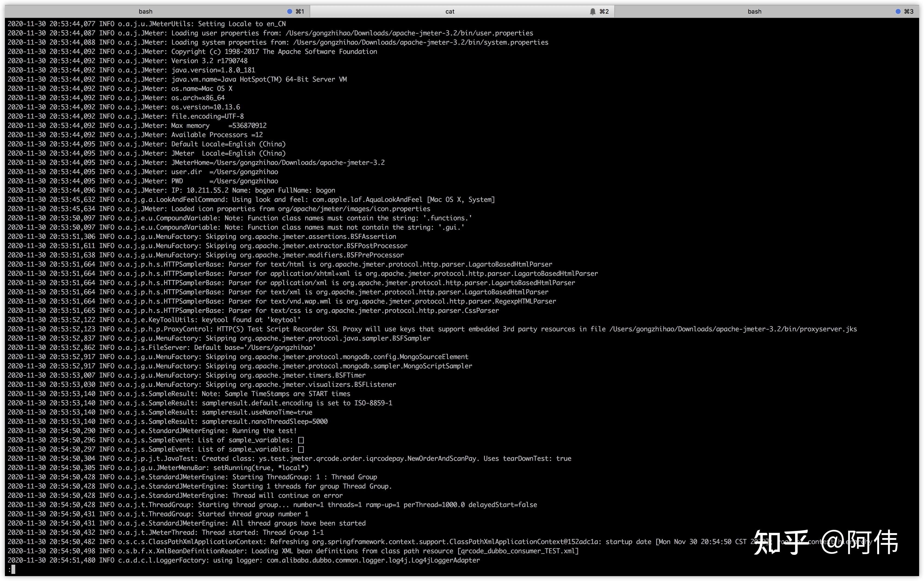
Task: Click the 'PWD =/Users/gongzhihao' line
Action: click(143, 181)
